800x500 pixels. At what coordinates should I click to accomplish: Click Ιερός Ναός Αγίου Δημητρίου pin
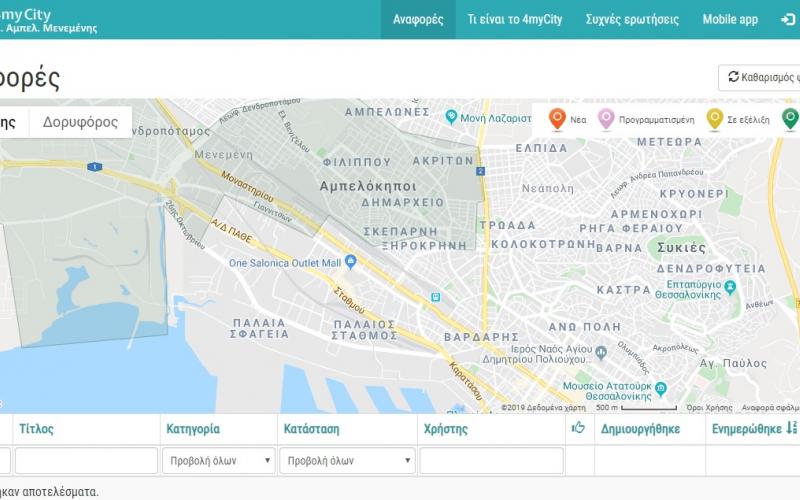point(601,352)
